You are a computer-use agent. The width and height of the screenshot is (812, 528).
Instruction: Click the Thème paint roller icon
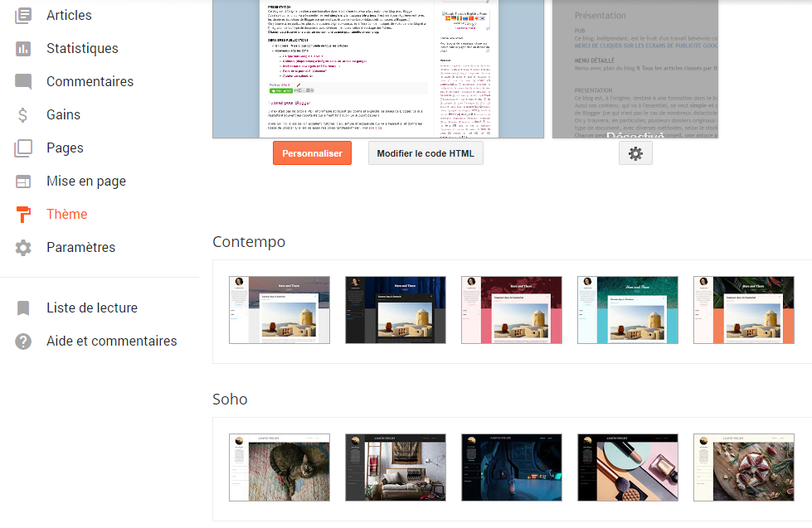click(x=22, y=214)
